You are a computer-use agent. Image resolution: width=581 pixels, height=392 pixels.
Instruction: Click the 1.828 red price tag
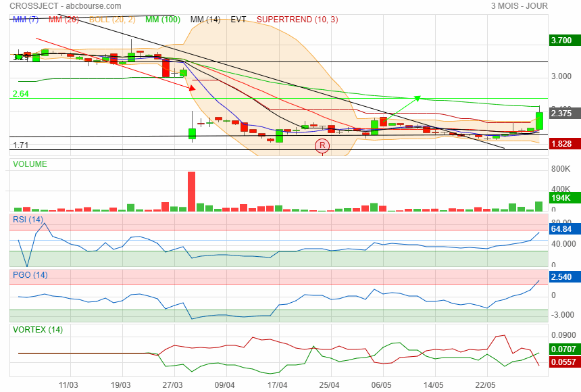click(565, 143)
